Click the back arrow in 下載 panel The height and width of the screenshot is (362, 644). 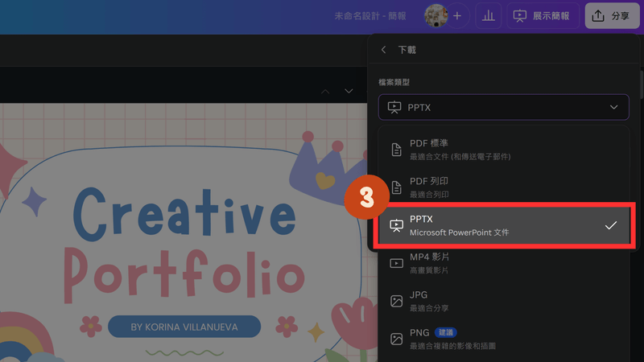[384, 50]
